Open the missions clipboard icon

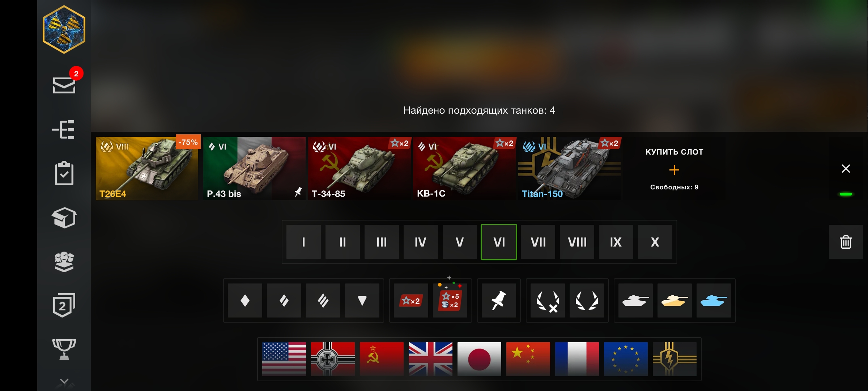pos(64,173)
